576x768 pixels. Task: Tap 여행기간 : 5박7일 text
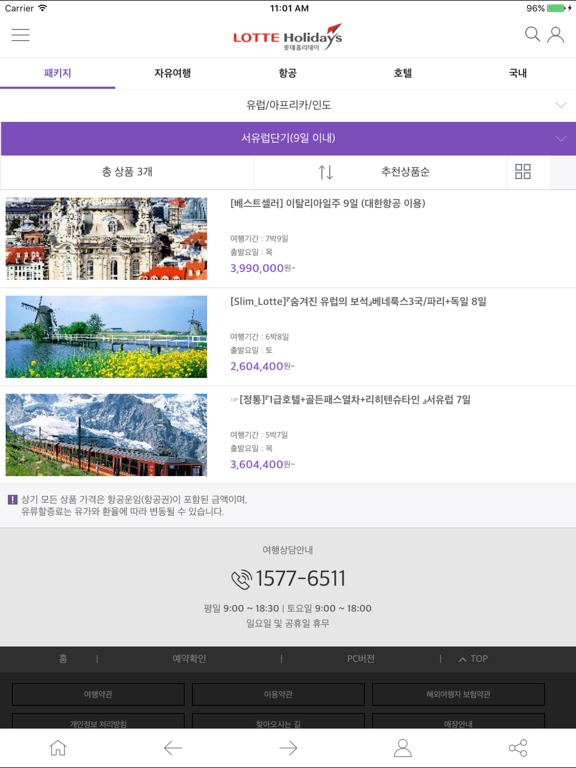[259, 434]
